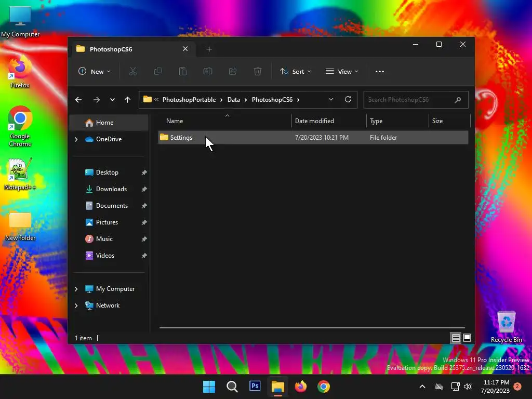Click the Share icon in toolbar

(233, 71)
